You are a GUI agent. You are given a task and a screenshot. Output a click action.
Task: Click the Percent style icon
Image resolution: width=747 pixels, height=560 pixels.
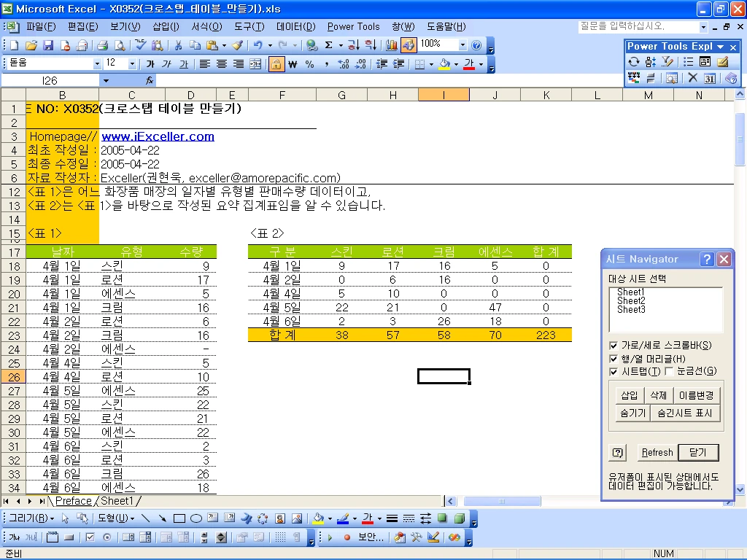(309, 64)
